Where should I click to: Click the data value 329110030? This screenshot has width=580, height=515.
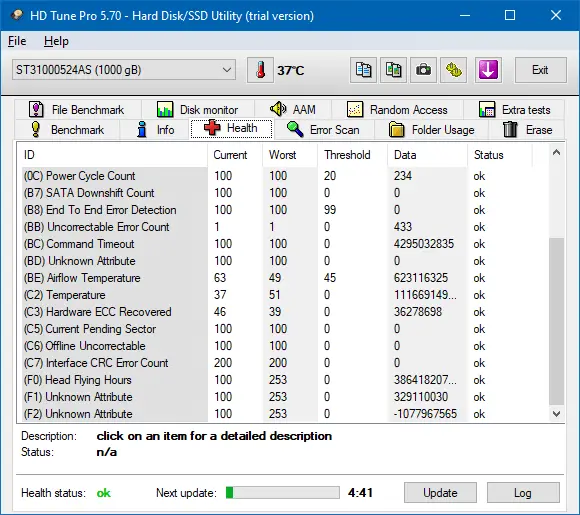tap(421, 397)
